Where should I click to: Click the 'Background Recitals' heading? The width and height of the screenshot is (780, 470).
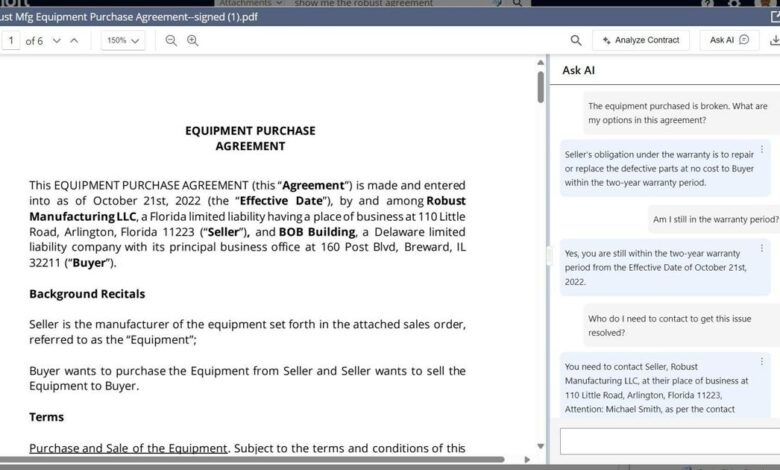point(87,294)
